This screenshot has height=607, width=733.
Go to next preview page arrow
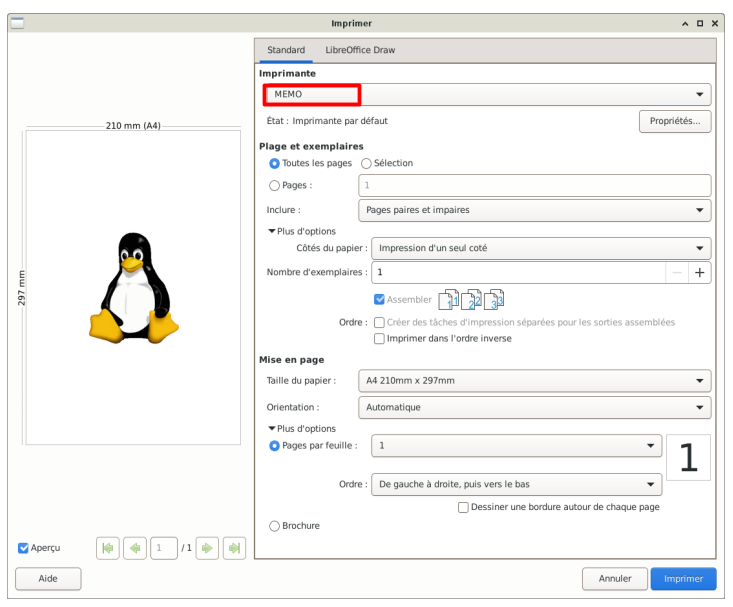(x=207, y=548)
